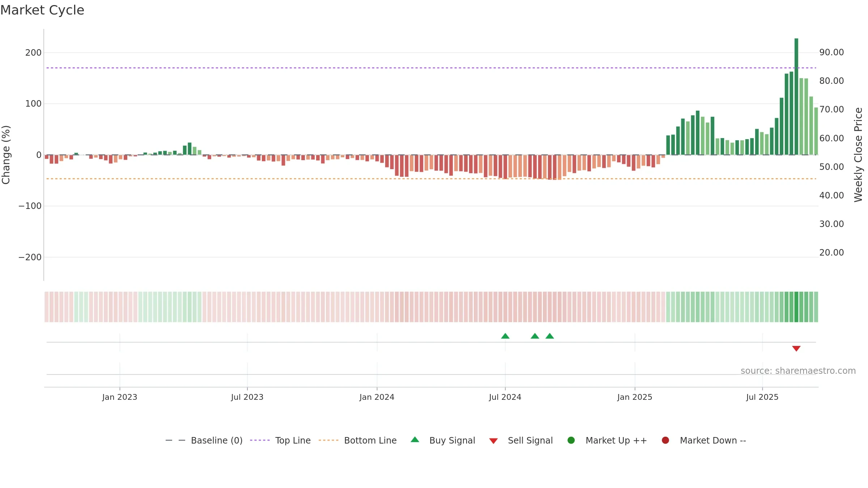Click the Jul 2024 x-axis label
Image resolution: width=868 pixels, height=488 pixels.
505,397
